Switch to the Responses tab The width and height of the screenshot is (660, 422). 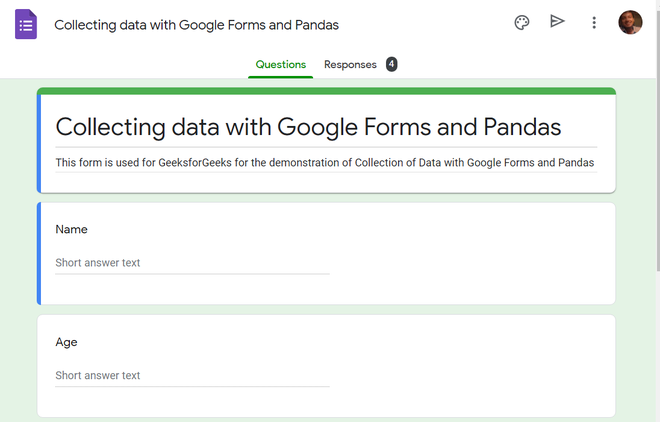coord(350,65)
